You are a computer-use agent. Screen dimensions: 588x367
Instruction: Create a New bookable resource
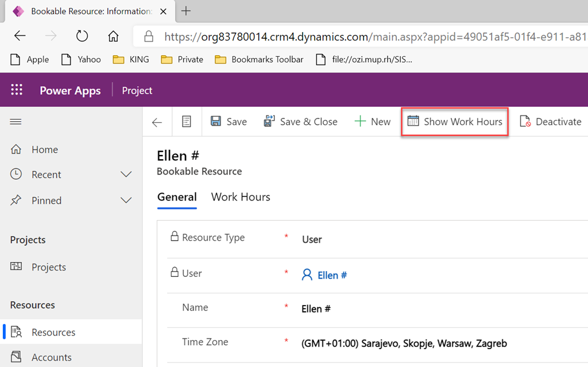372,122
